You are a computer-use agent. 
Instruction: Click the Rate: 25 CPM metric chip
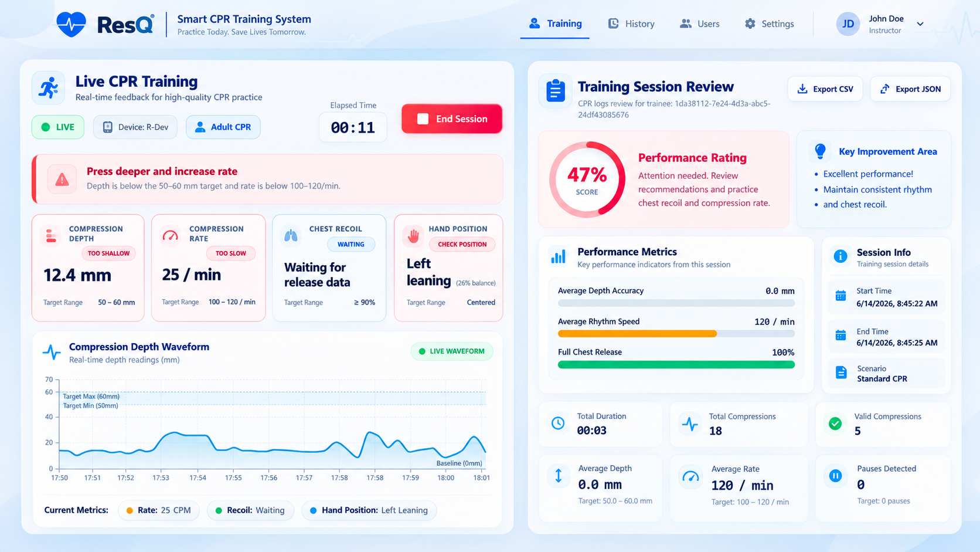159,510
